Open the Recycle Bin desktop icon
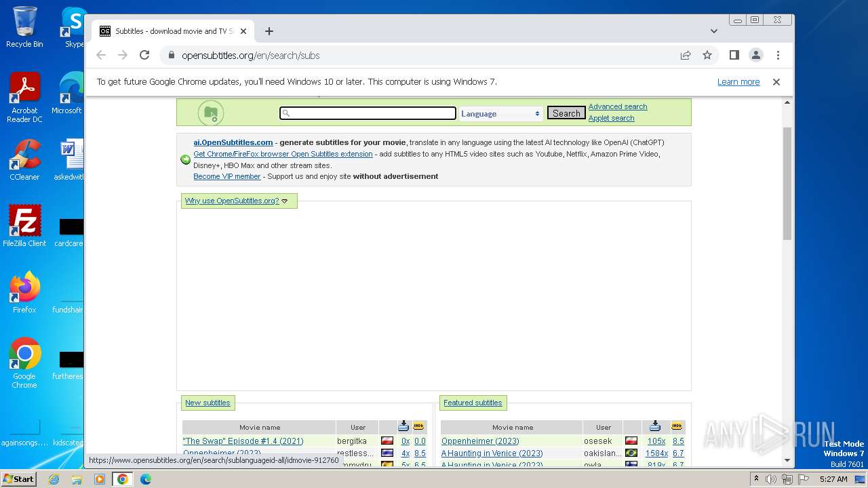 [24, 27]
